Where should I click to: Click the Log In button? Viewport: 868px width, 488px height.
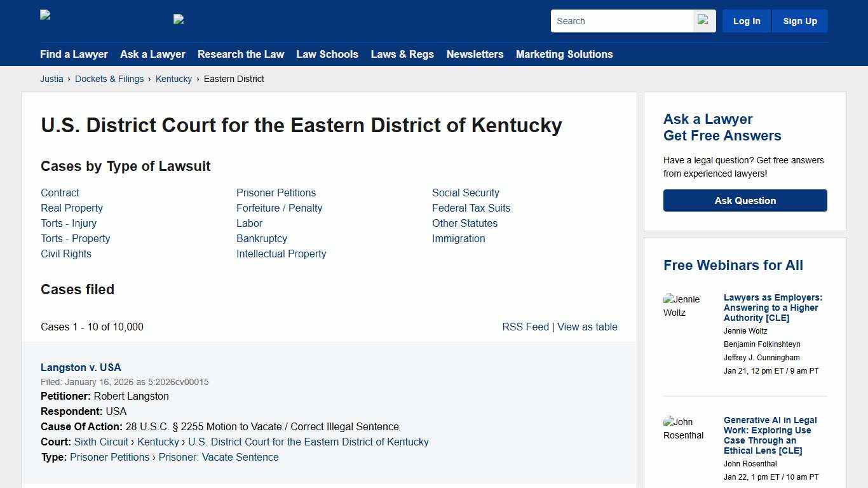pos(746,20)
